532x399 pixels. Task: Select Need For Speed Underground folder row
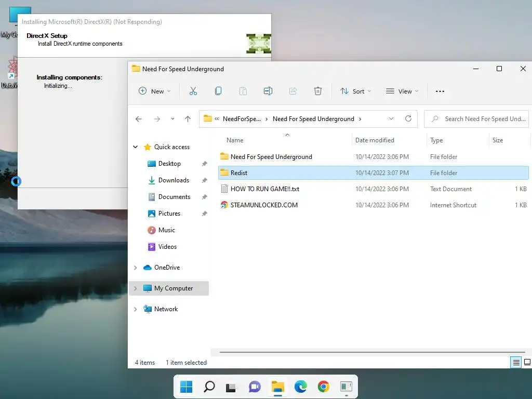(x=373, y=157)
